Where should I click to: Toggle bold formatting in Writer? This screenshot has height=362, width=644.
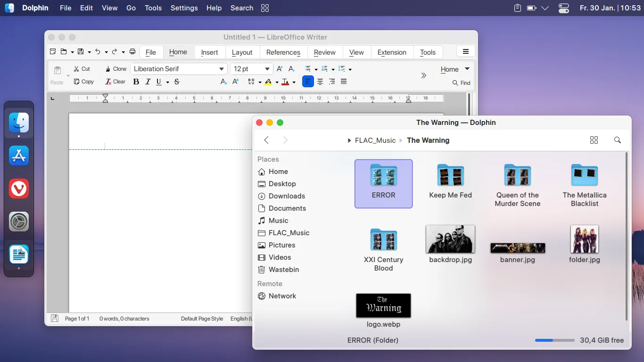(x=136, y=82)
